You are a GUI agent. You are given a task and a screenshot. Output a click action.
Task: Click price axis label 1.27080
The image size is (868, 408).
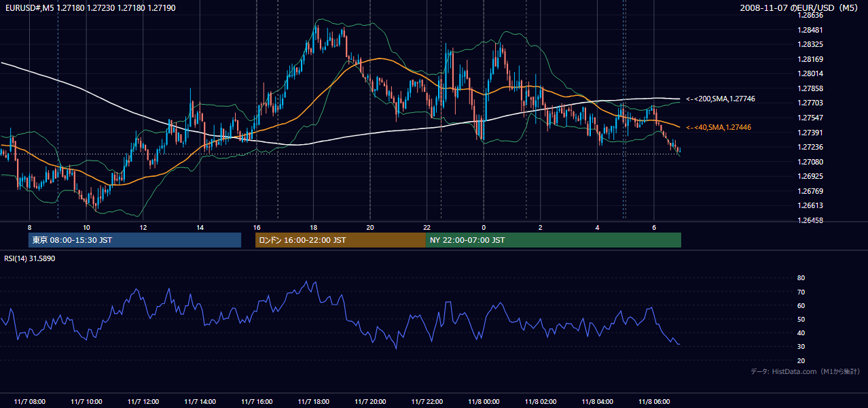[812, 162]
